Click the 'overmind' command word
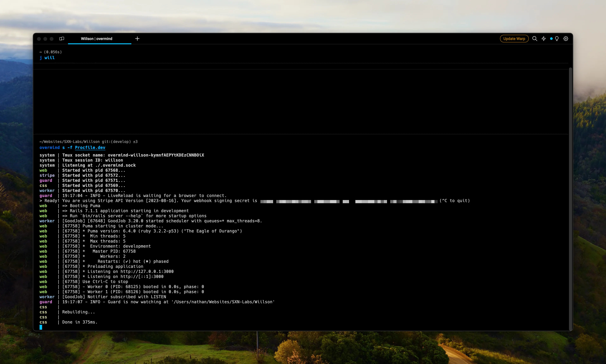Screen dimensions: 606x364 [x=50, y=147]
